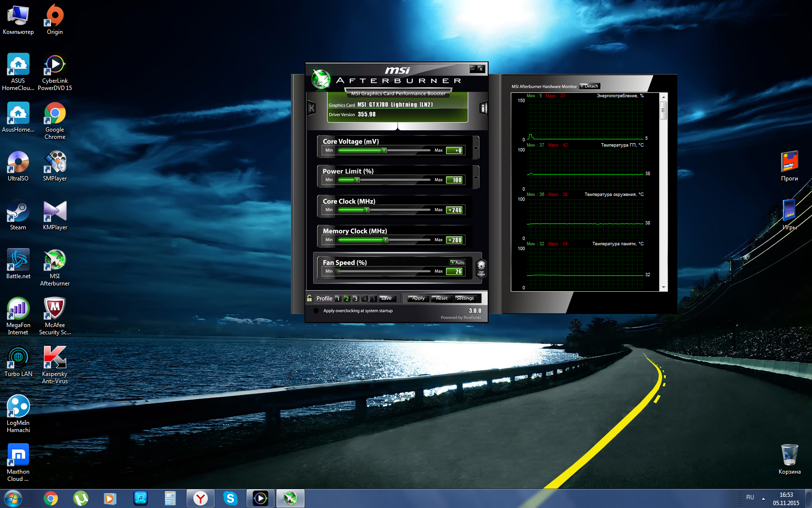Viewport: 812px width, 508px height.
Task: Click hardware monitor scrollbar down arrow
Action: pos(664,287)
